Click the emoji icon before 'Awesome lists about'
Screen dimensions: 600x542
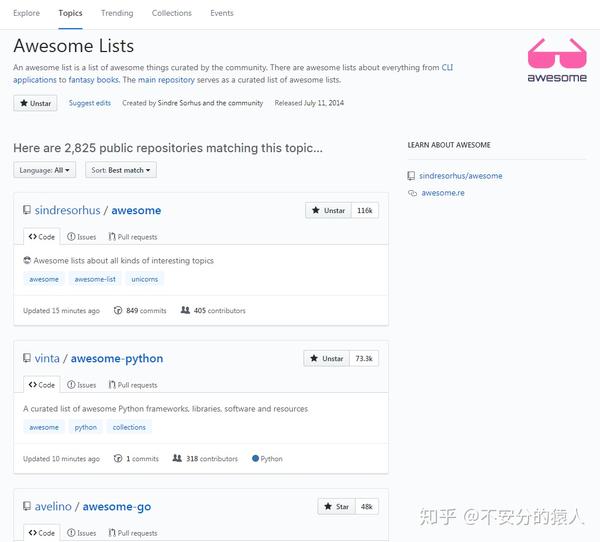click(x=27, y=260)
